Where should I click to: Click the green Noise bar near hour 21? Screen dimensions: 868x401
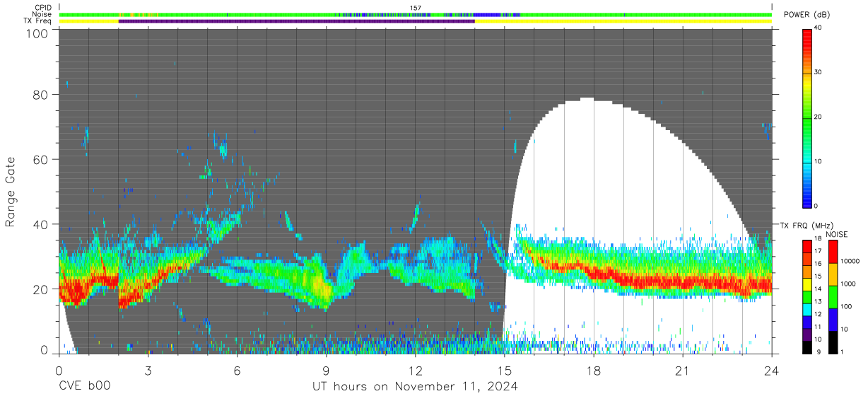coord(683,14)
